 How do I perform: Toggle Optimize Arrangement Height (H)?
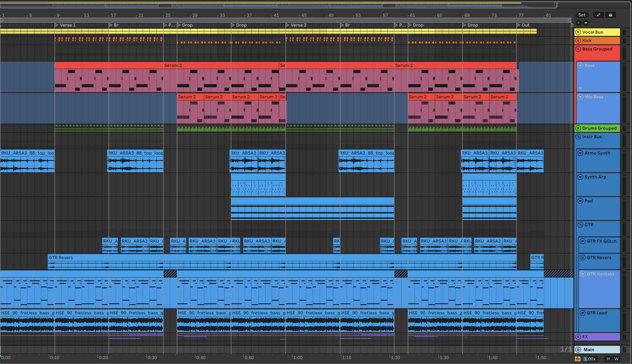point(608,359)
